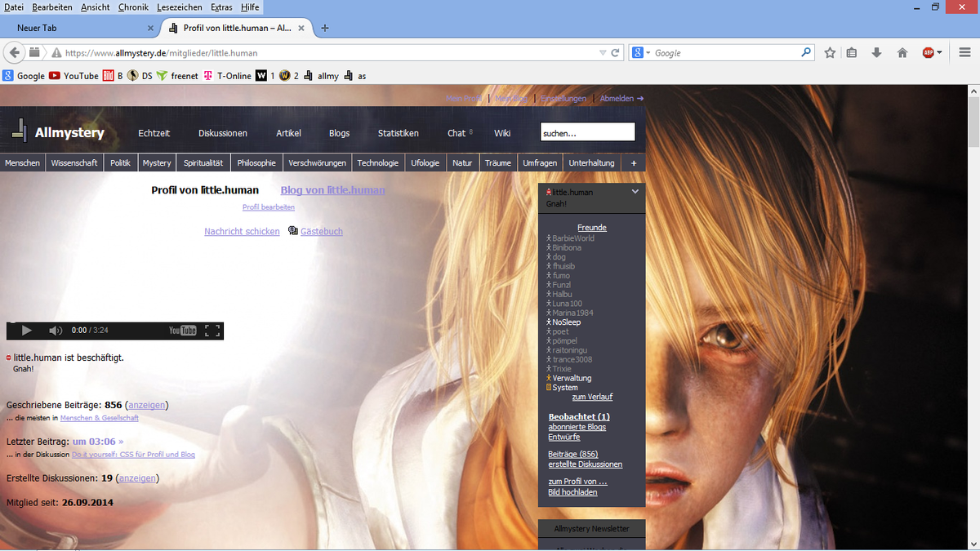Open the Bild bookmark labeled B
This screenshot has width=980, height=551.
113,76
